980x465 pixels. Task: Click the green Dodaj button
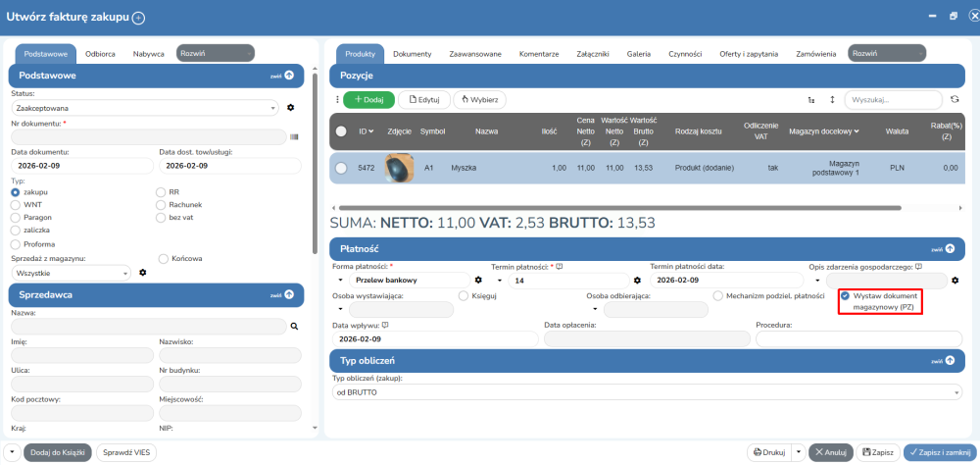(369, 100)
